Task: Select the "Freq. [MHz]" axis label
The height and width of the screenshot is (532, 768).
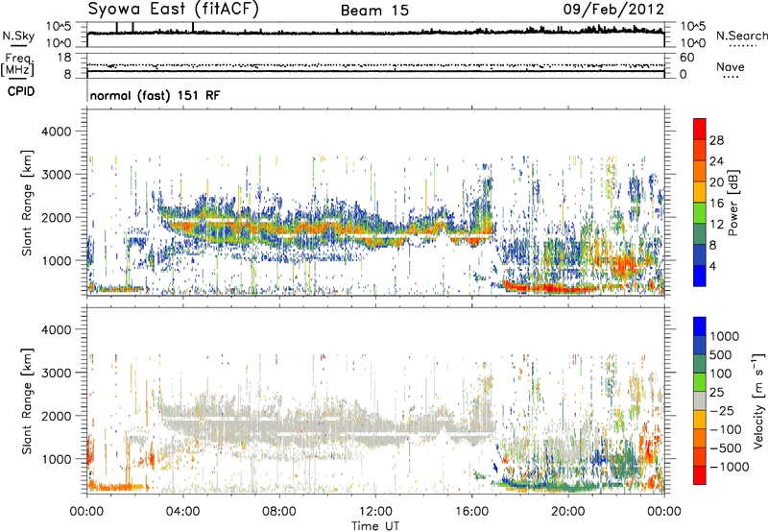Action: 17,64
